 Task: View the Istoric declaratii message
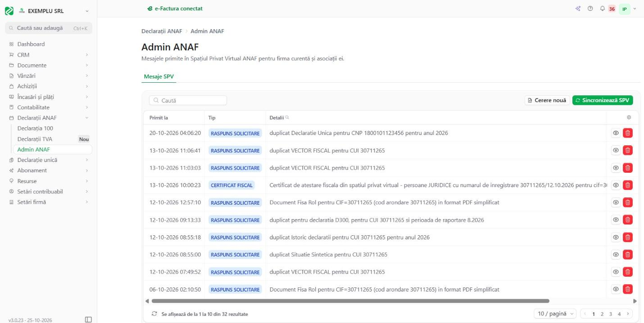[616, 237]
